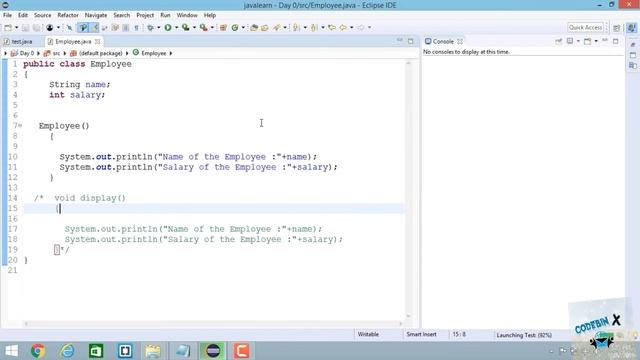Open Chrome from the taskbar
The width and height of the screenshot is (640, 360).
pyautogui.click(x=38, y=351)
